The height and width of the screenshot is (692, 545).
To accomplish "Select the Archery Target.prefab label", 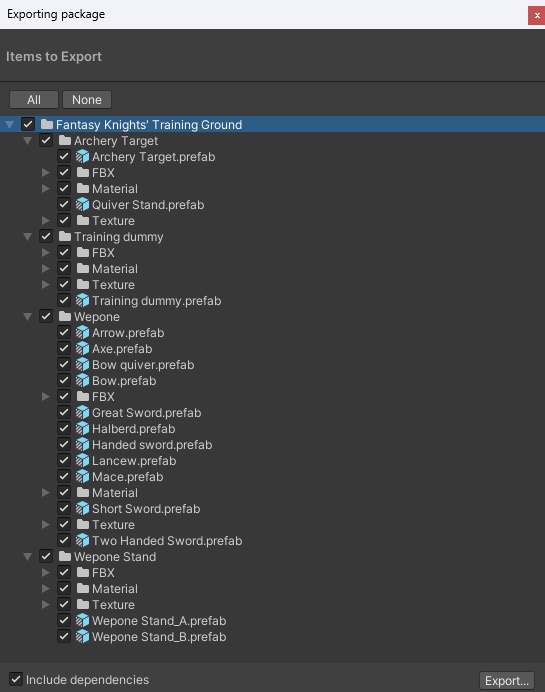I will (154, 157).
